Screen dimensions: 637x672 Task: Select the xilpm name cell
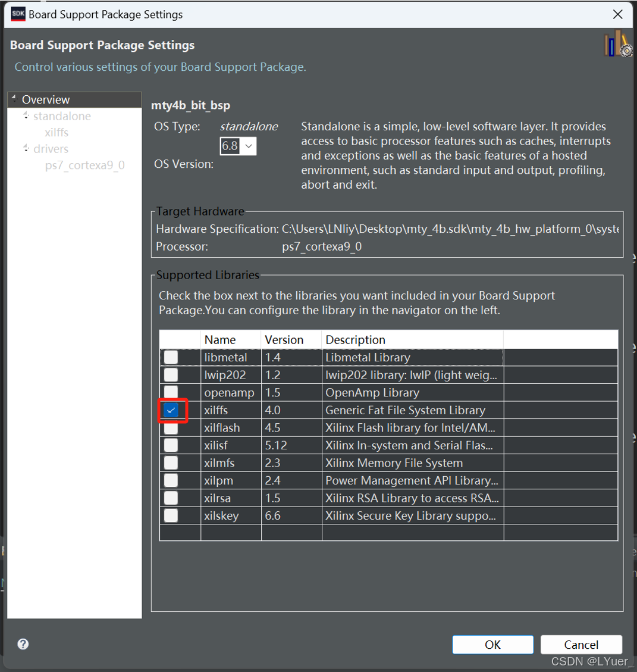230,480
